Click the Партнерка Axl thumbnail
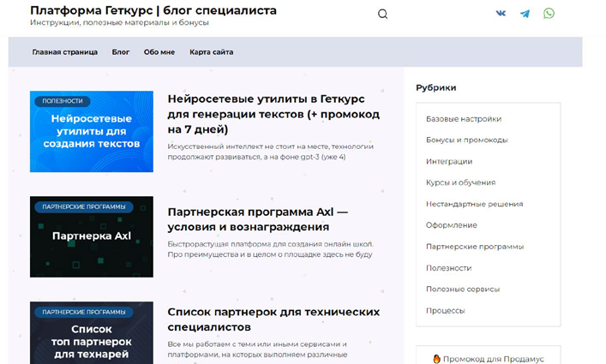The height and width of the screenshot is (364, 606). tap(92, 236)
